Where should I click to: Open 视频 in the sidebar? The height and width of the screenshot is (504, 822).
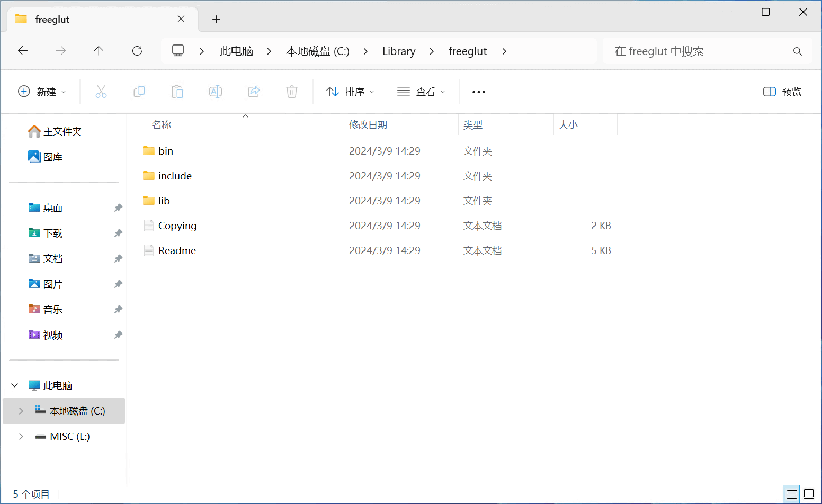point(46,335)
